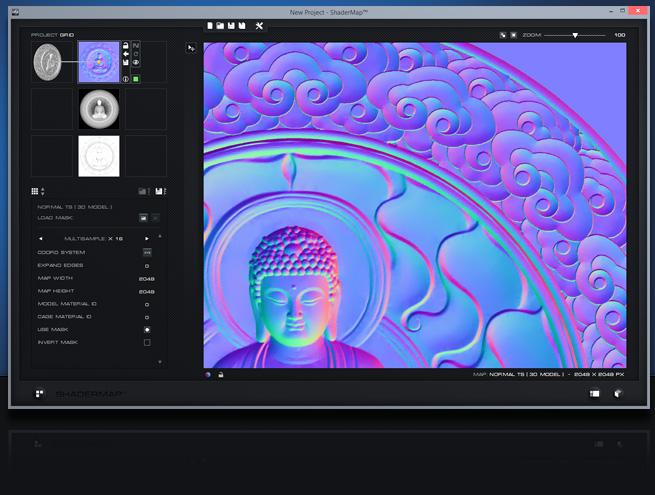
Task: Save the map with the node's floppy disk icon
Action: (x=125, y=62)
